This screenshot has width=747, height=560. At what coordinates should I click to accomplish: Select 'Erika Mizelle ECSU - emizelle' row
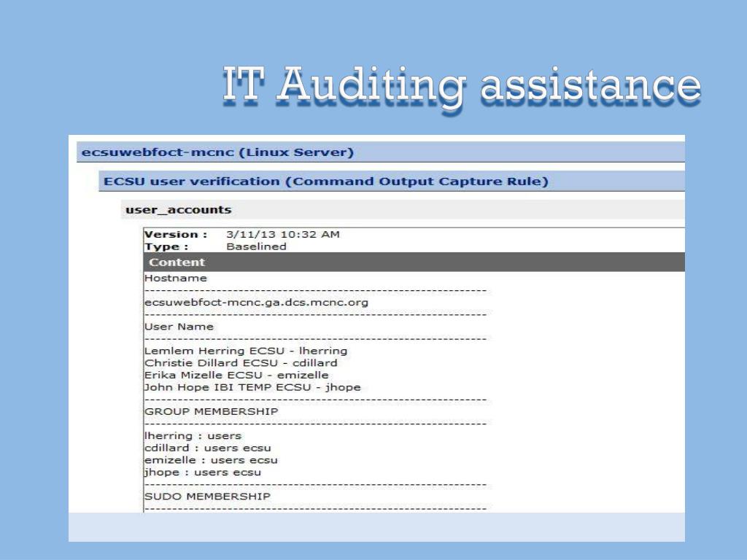pyautogui.click(x=236, y=375)
